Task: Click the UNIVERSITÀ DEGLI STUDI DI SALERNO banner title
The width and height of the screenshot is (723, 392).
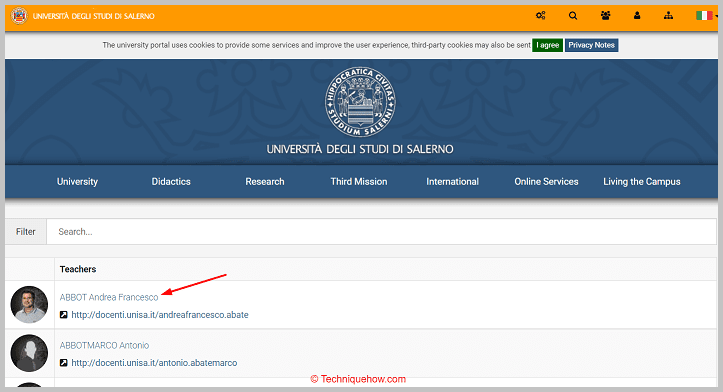Action: coord(360,149)
